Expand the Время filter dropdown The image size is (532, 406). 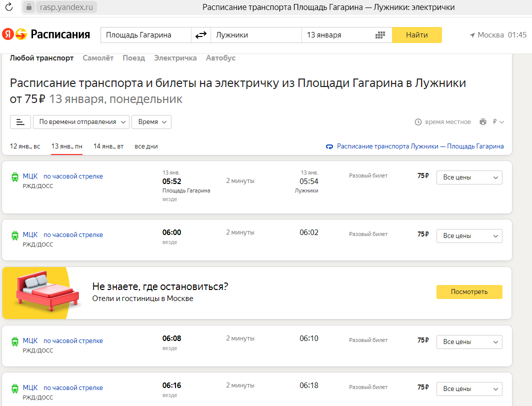pyautogui.click(x=151, y=122)
